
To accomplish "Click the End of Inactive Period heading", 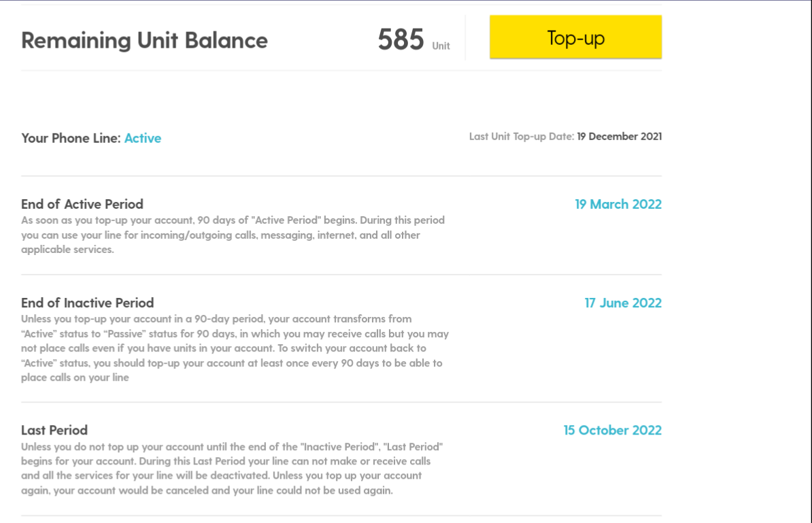I will [88, 303].
